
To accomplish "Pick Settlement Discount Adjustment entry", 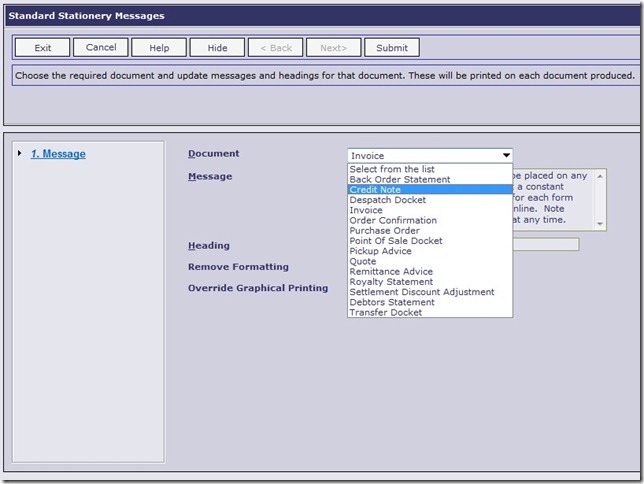I will (421, 292).
